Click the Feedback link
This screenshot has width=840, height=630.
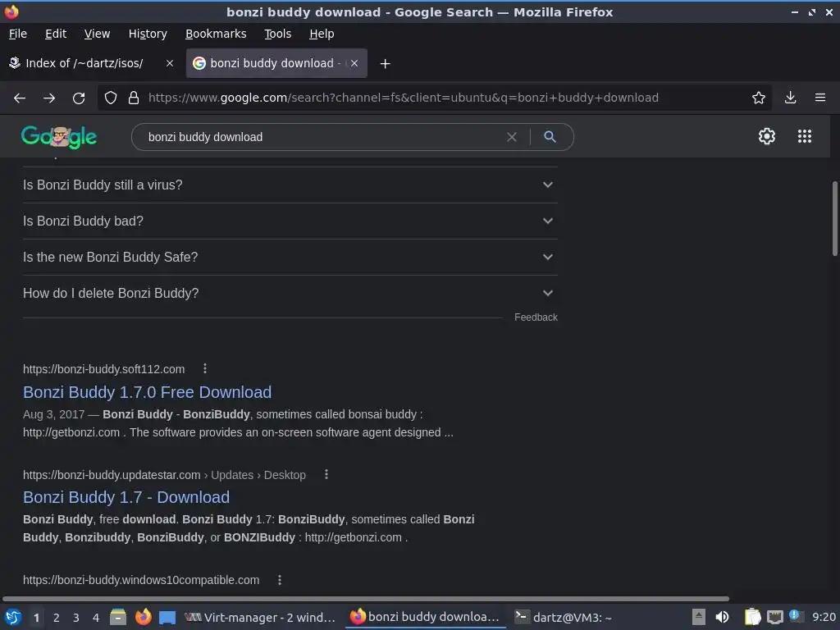click(x=536, y=317)
